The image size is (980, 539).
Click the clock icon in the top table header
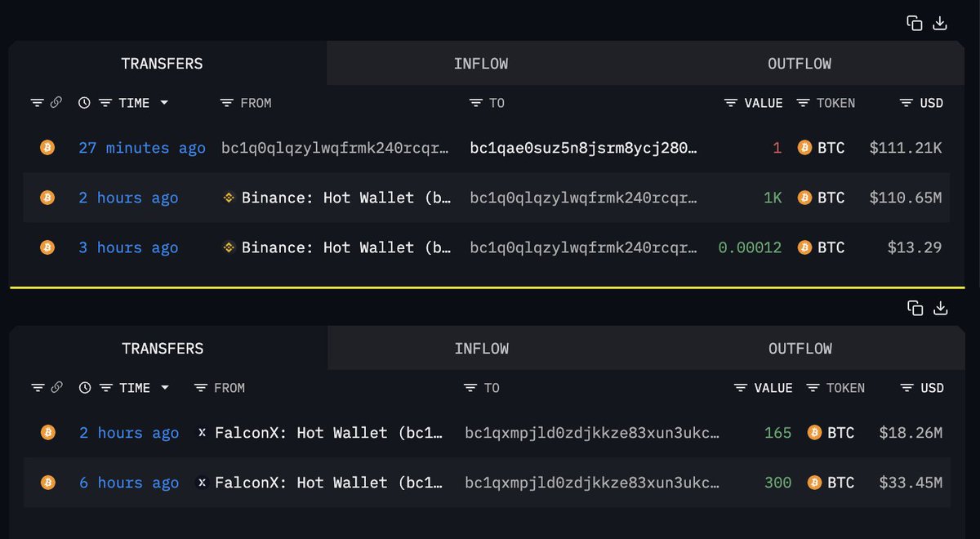pos(84,103)
